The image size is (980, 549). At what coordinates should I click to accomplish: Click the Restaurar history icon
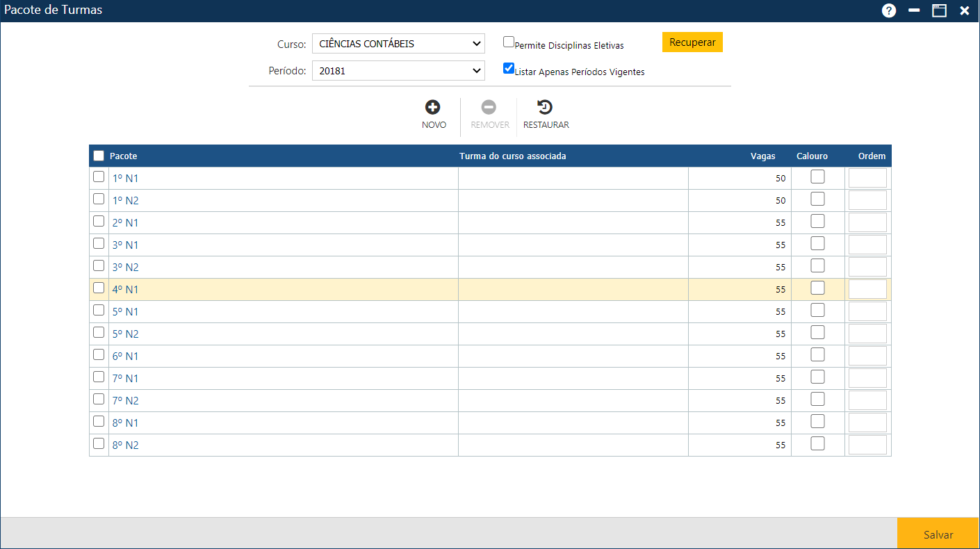[x=546, y=108]
